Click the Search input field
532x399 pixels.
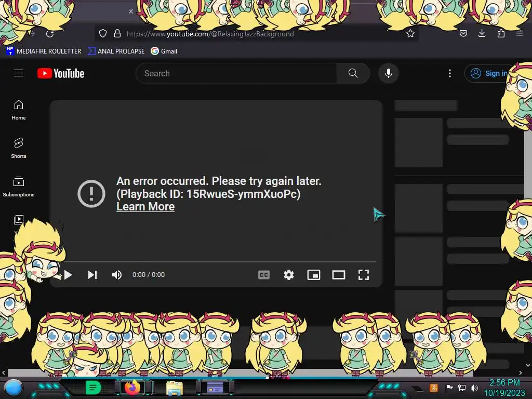[236, 73]
